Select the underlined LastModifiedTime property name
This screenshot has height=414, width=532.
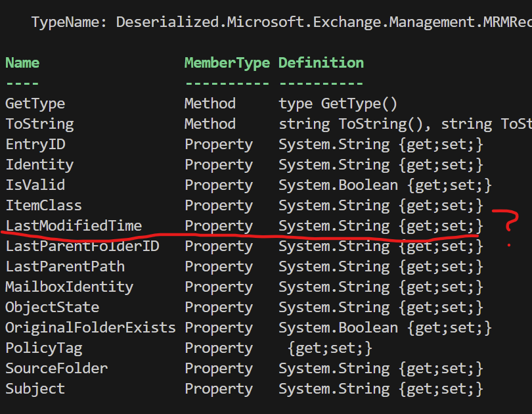(x=74, y=226)
